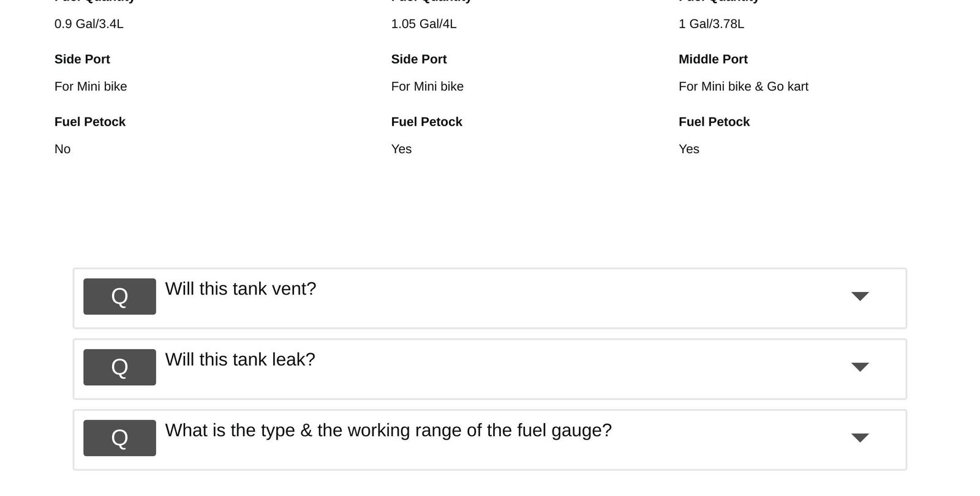Click the "0.9 Gal/3.4L" fuel quantity value
Screen dimensions: 980x496
tap(89, 24)
